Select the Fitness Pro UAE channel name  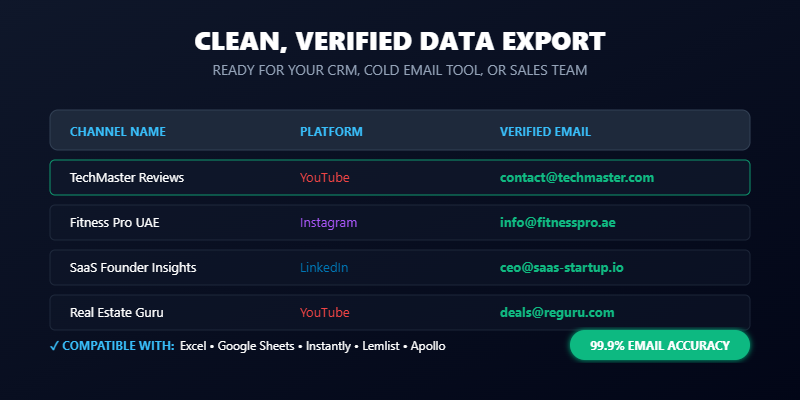coord(115,222)
